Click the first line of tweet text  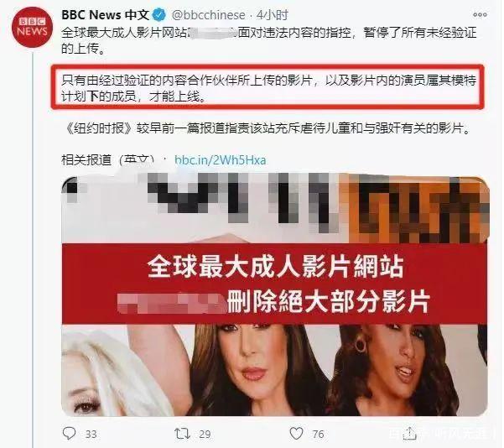coord(268,33)
